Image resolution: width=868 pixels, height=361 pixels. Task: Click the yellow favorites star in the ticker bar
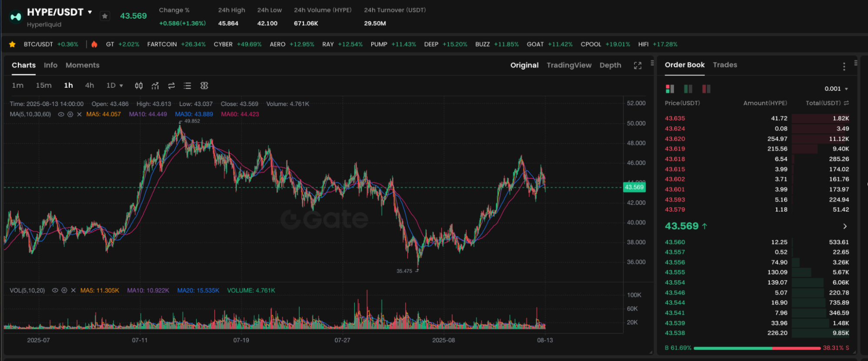pyautogui.click(x=12, y=44)
